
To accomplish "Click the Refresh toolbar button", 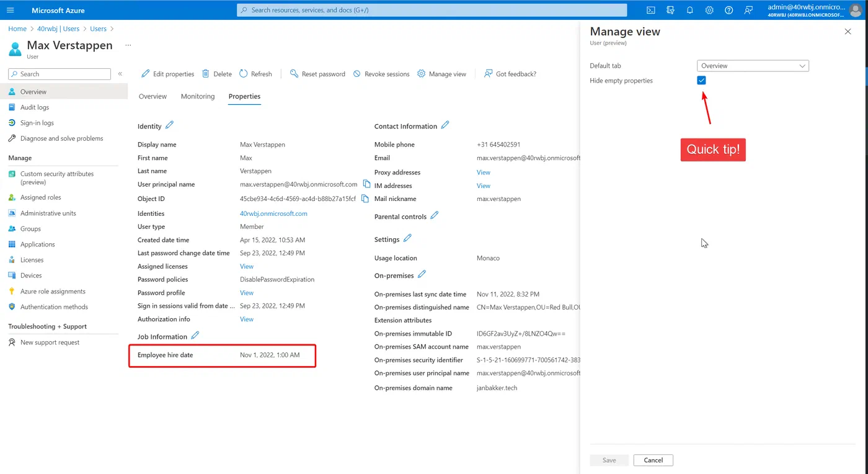I will click(255, 74).
